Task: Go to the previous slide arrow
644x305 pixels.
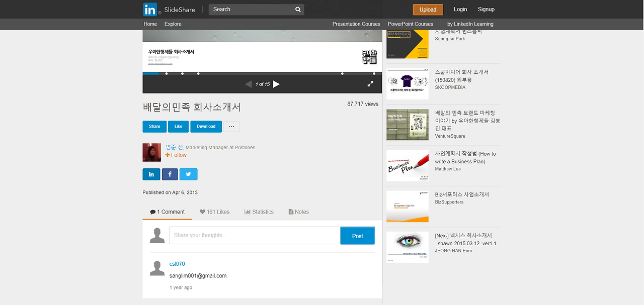Action: pos(248,84)
